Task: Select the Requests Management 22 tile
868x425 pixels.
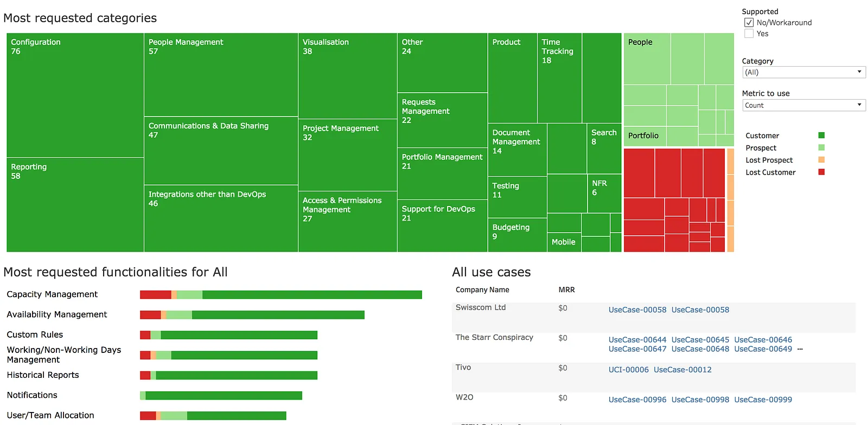Action: [442, 120]
